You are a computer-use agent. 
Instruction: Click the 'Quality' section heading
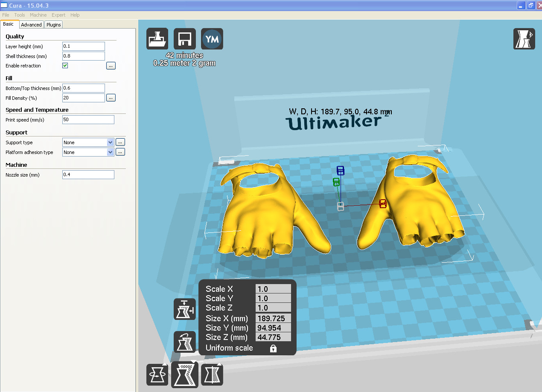tap(15, 36)
